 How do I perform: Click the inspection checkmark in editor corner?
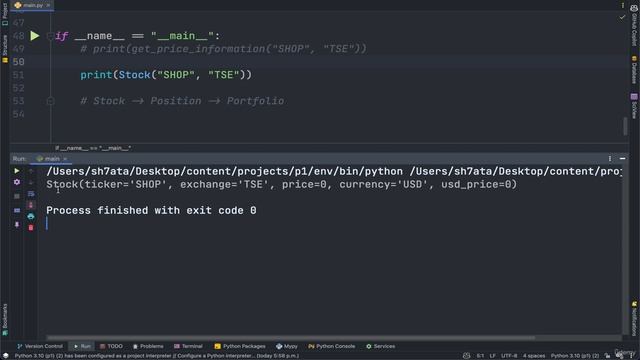622,17
